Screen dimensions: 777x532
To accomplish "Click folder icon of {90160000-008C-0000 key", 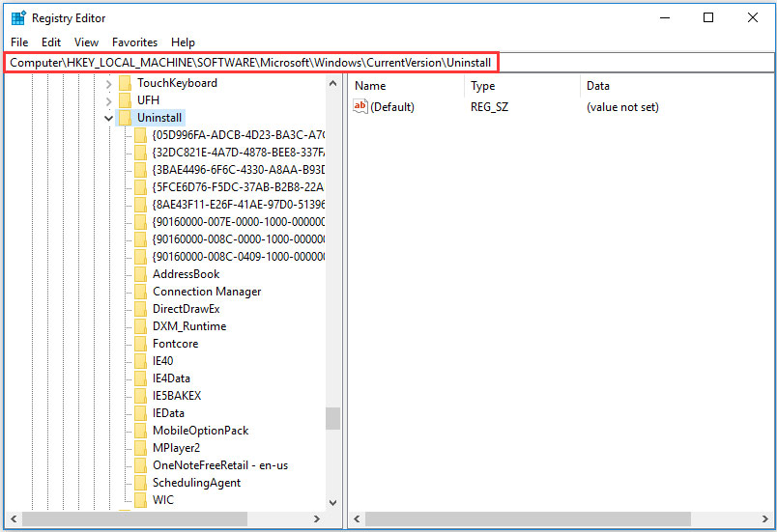I will pos(141,239).
